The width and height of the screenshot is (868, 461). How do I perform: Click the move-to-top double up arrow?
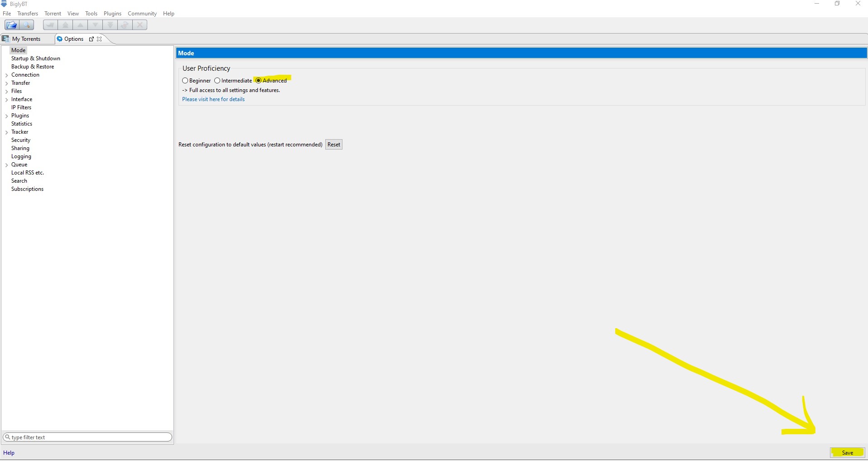coord(65,25)
